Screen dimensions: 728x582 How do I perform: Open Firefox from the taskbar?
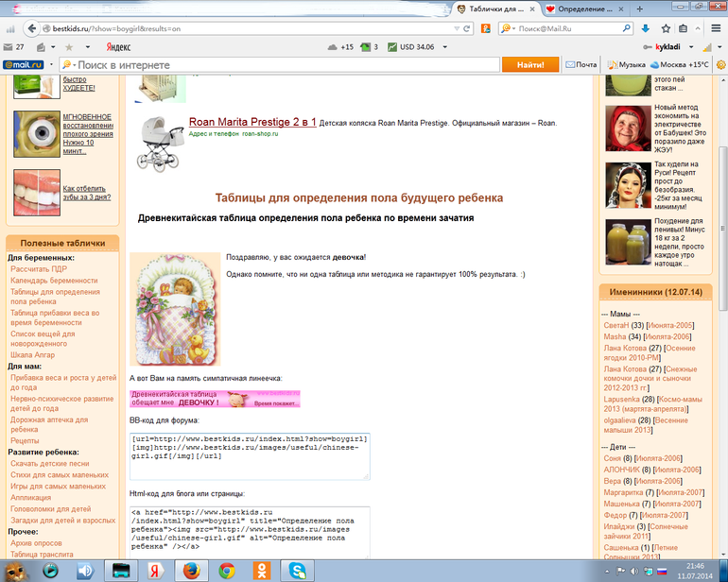pyautogui.click(x=191, y=570)
